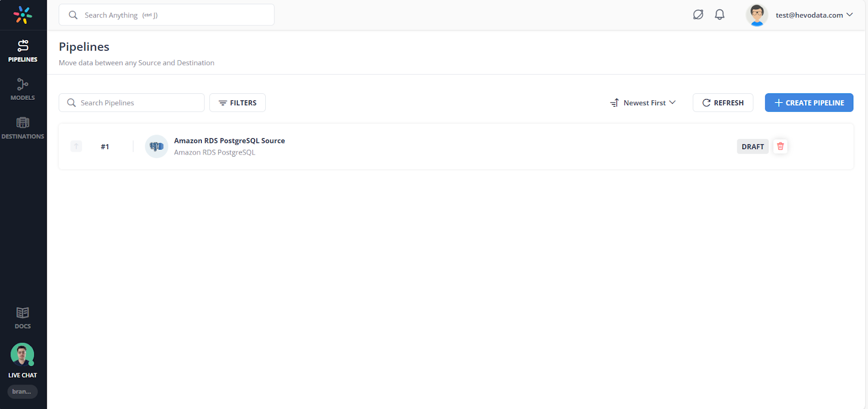Open the notifications bell
The height and width of the screenshot is (409, 868).
click(720, 15)
